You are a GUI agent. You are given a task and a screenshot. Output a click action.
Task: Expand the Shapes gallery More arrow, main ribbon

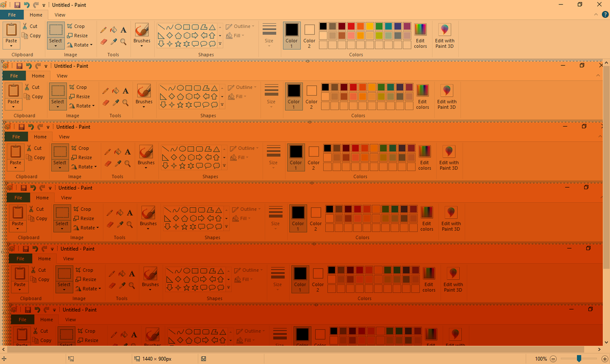(x=220, y=44)
